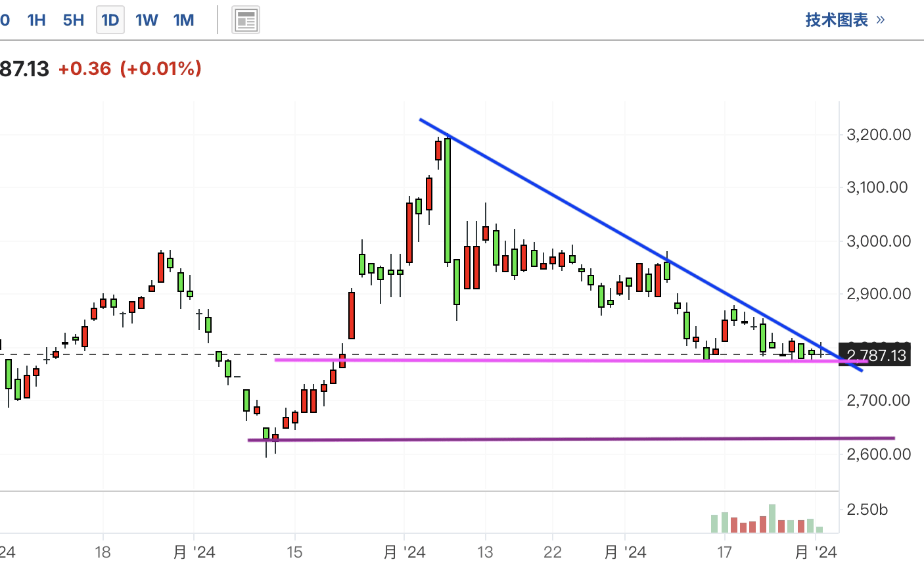Click the (+0.01%) percent change value
Screen dimensions: 924x576
[160, 68]
